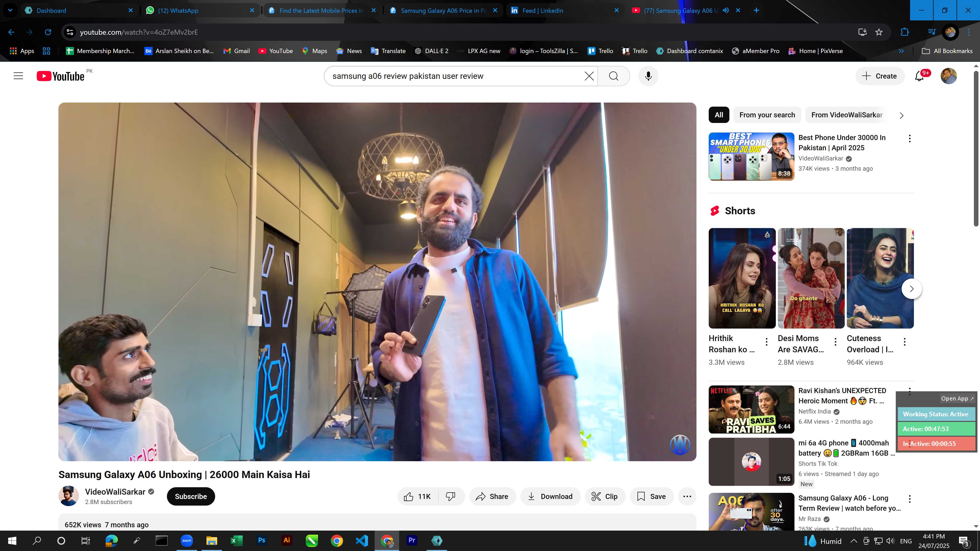The image size is (980, 551).
Task: Show next Shorts with arrow button
Action: [x=912, y=289]
